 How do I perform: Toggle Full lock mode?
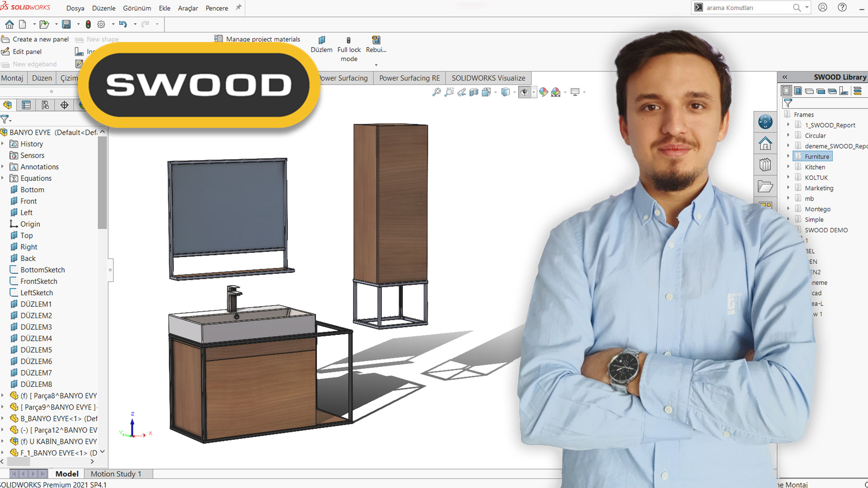pos(349,49)
